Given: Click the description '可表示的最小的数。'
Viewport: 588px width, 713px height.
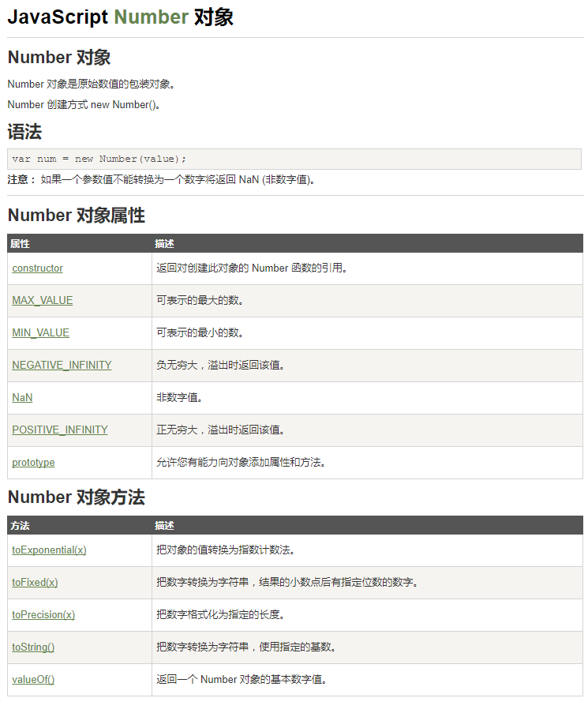Looking at the screenshot, I should (x=200, y=333).
